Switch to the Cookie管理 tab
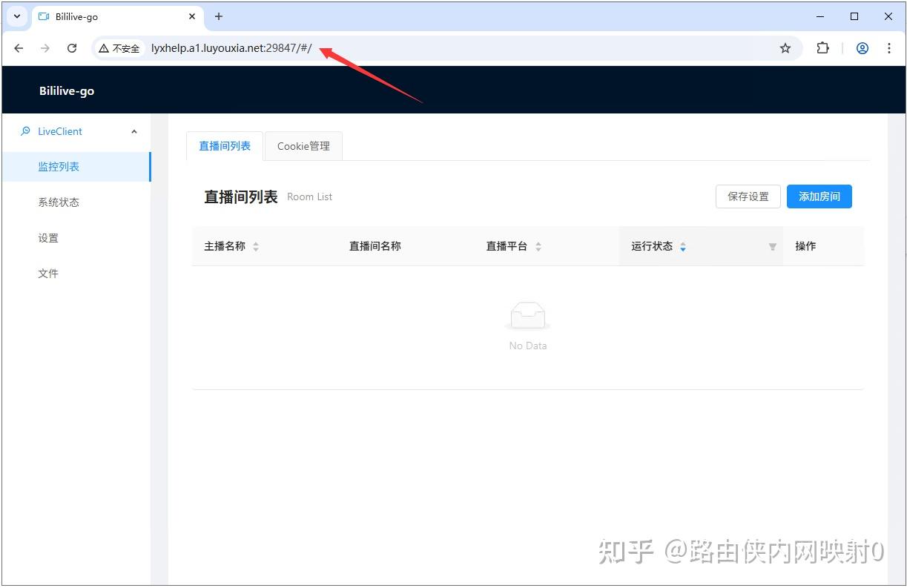Screen dimensions: 907x588 point(303,146)
